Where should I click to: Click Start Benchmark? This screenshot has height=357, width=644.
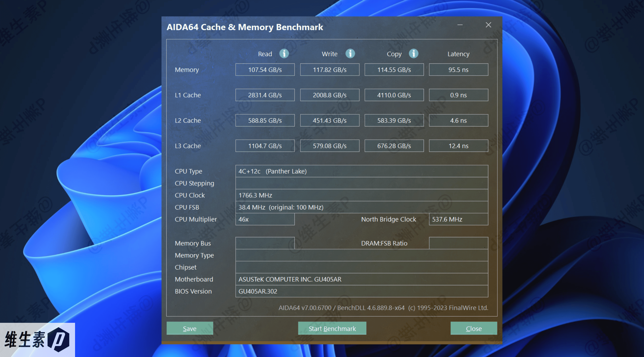332,328
